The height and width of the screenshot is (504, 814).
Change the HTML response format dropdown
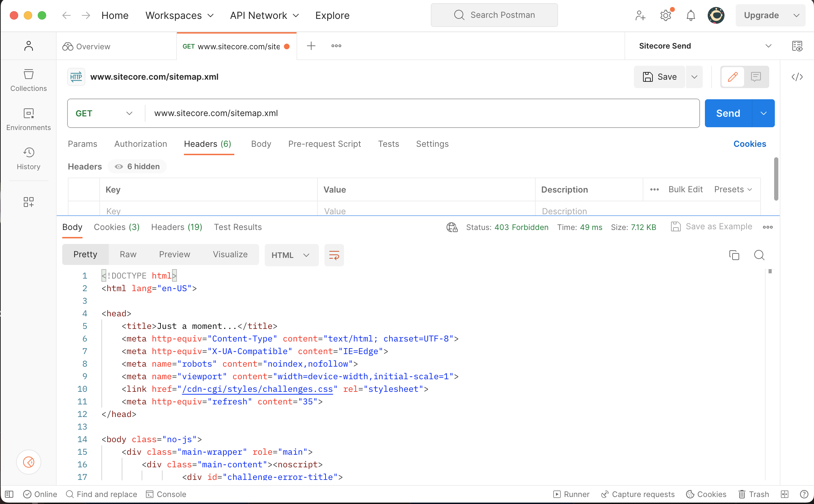(291, 255)
